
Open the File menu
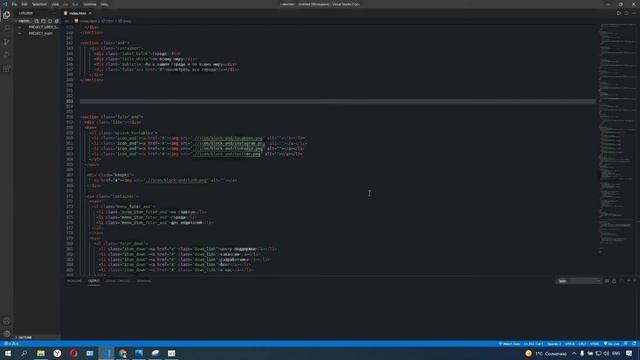coord(14,4)
